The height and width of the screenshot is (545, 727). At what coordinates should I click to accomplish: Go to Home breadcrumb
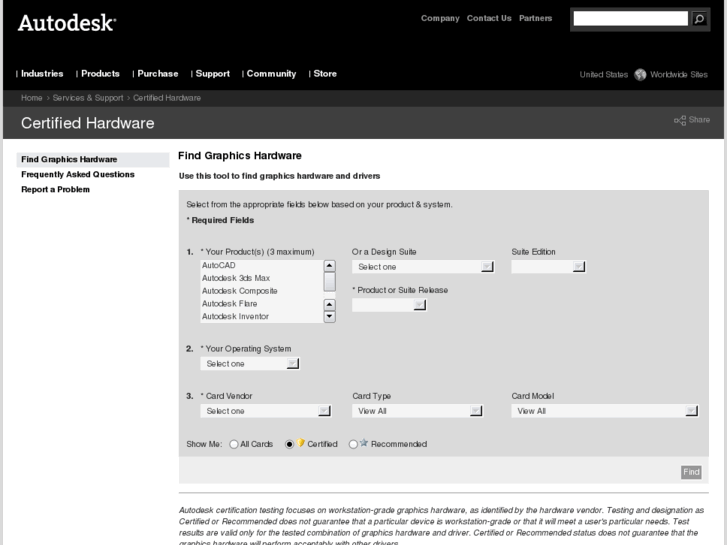click(32, 98)
